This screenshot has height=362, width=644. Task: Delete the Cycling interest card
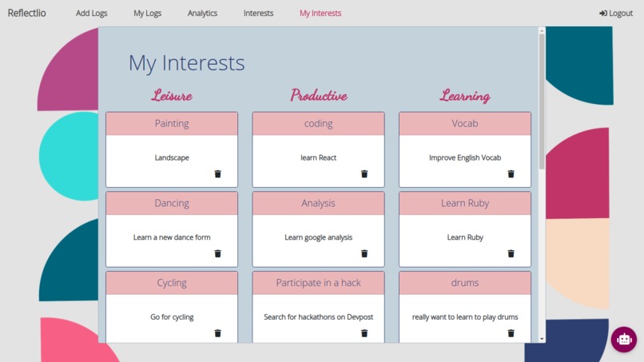click(217, 333)
